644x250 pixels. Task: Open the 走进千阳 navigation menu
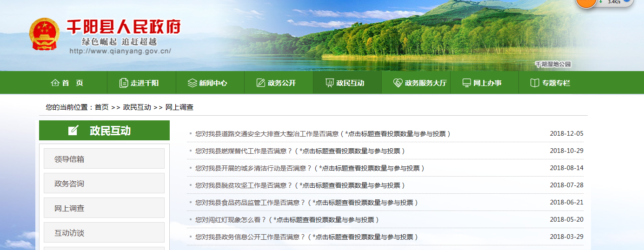coord(141,83)
